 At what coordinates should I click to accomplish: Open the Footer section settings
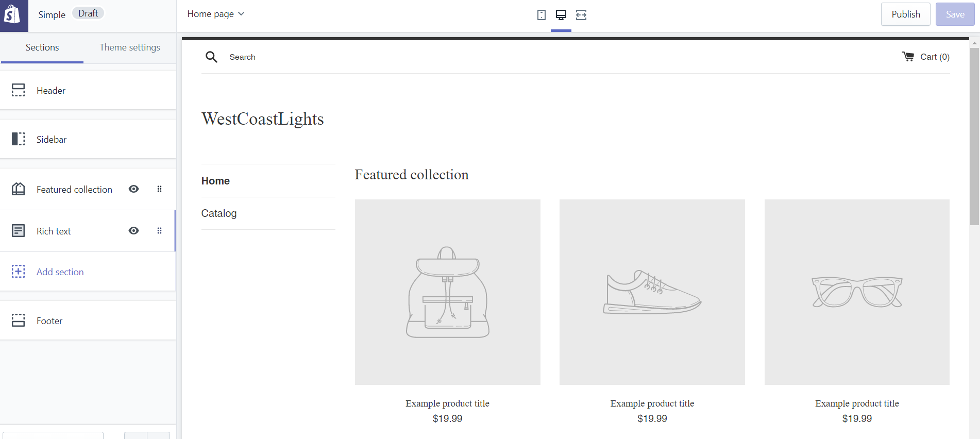pyautogui.click(x=49, y=321)
